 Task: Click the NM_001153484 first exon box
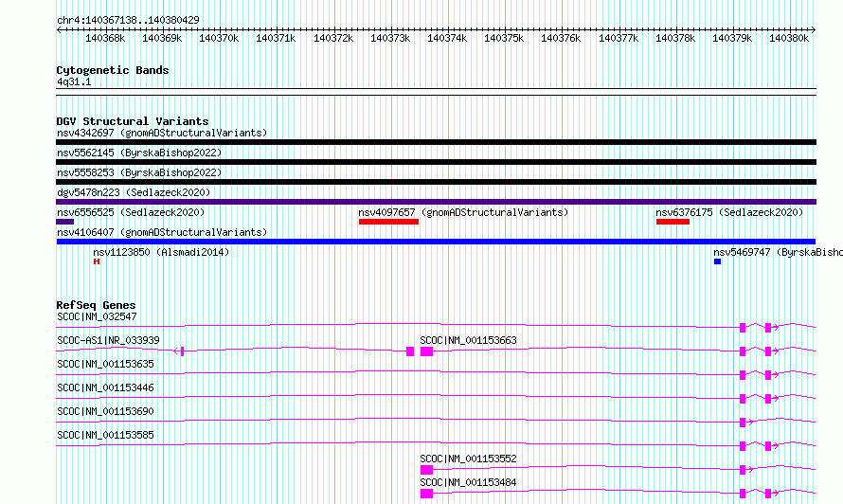click(x=426, y=494)
